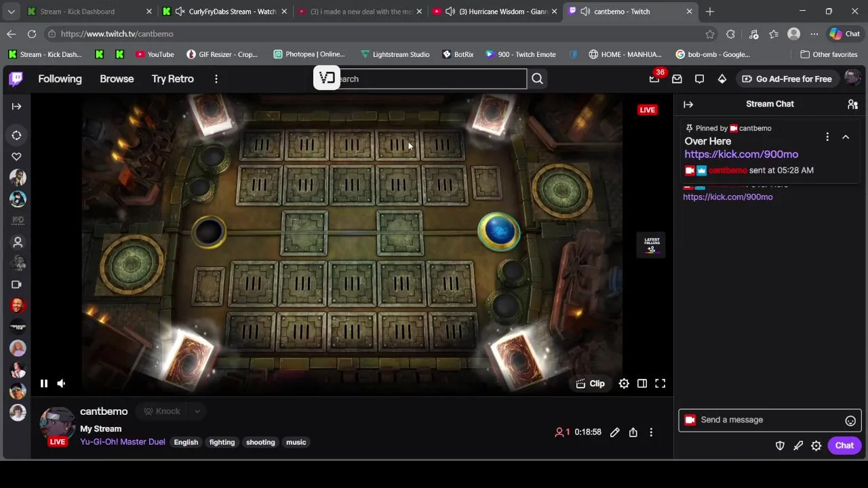This screenshot has height=488, width=868.
Task: Open the emote picker smiley
Action: pyautogui.click(x=850, y=420)
